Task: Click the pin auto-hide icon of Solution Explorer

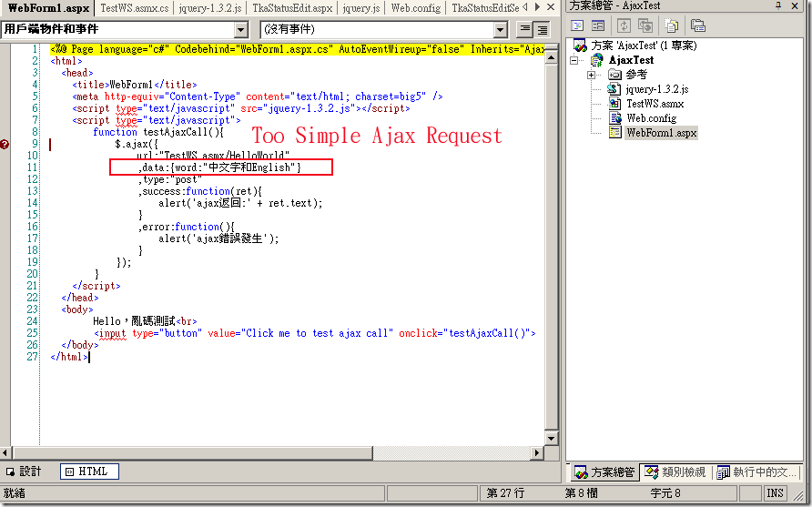Action: tap(778, 5)
